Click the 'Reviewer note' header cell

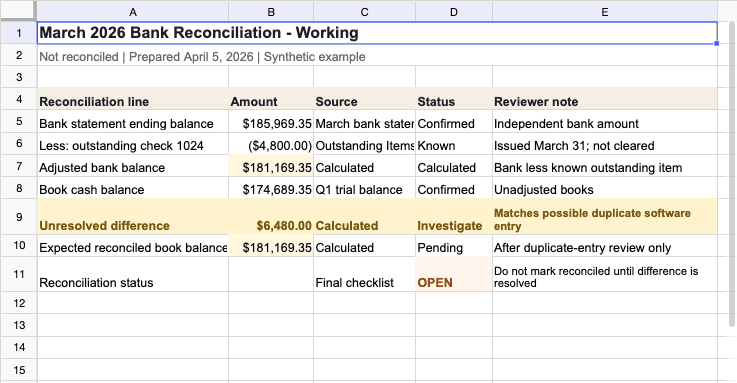pos(605,99)
